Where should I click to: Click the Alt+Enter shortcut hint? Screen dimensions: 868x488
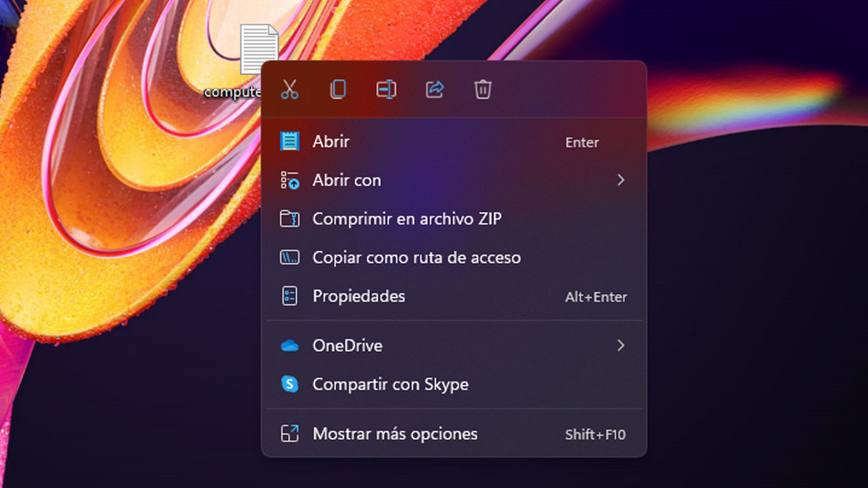click(x=596, y=297)
